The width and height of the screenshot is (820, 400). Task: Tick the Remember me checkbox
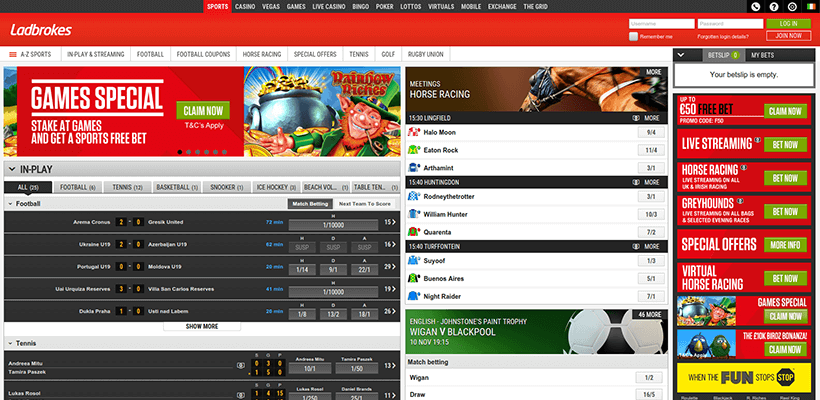634,36
